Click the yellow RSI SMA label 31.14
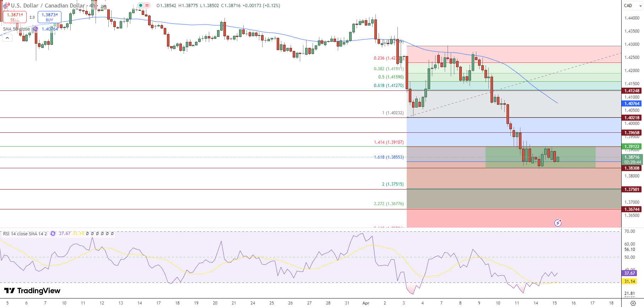644x307 pixels. (x=630, y=281)
